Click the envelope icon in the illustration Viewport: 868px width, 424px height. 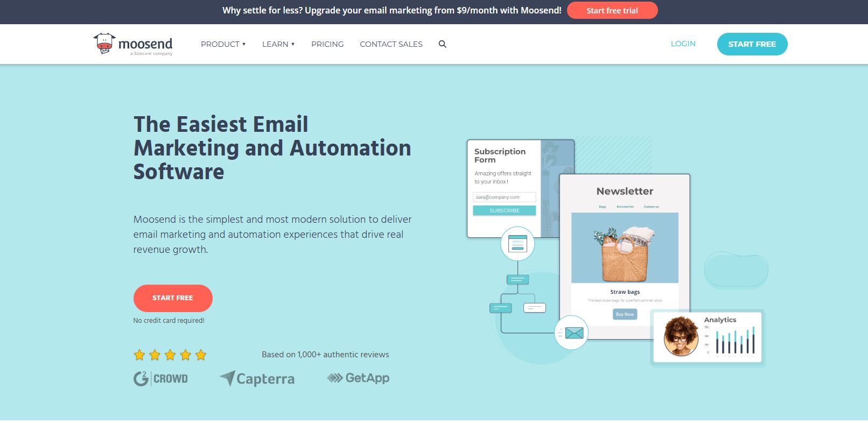(x=571, y=333)
